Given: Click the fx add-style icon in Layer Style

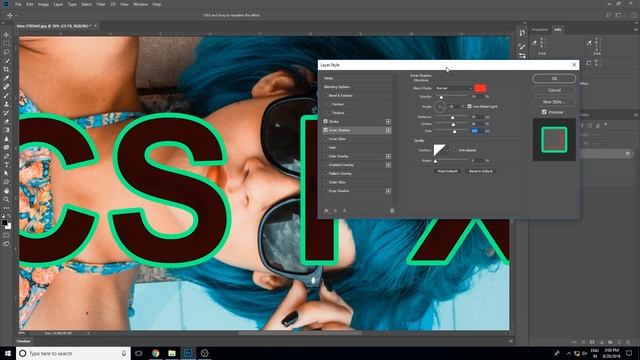Looking at the screenshot, I should coord(327,211).
